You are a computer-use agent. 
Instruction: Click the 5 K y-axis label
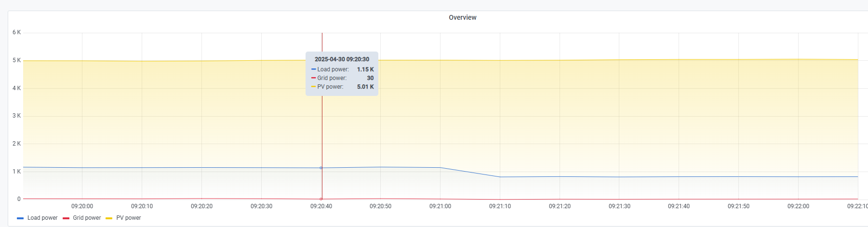[16, 60]
